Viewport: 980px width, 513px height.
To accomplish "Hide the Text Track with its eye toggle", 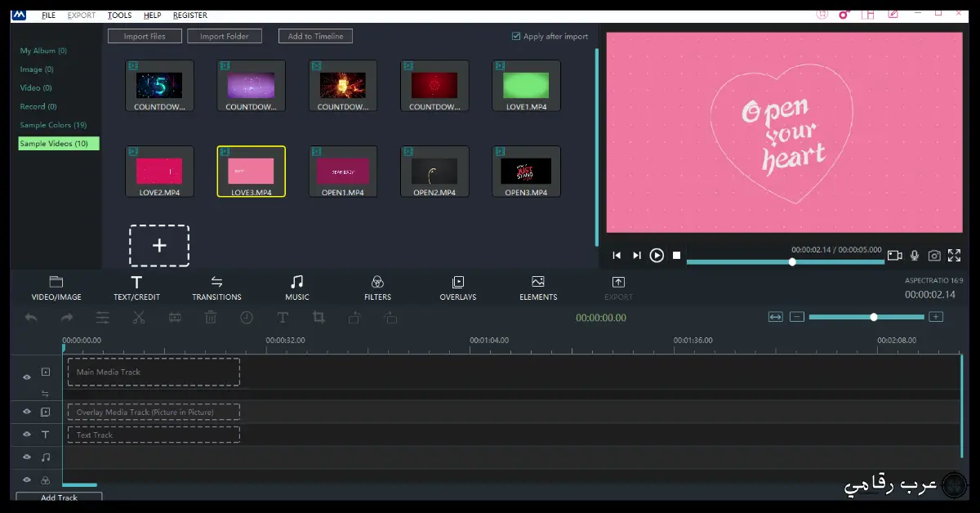I will pyautogui.click(x=26, y=435).
